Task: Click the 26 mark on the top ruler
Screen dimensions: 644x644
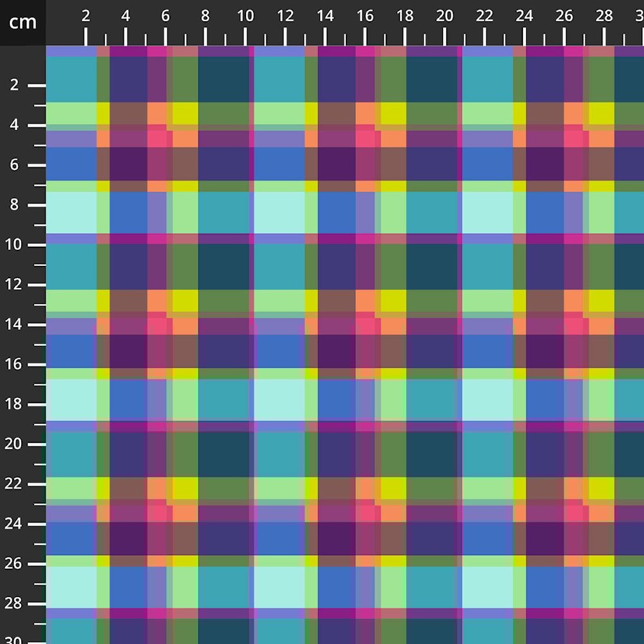Action: tap(565, 17)
